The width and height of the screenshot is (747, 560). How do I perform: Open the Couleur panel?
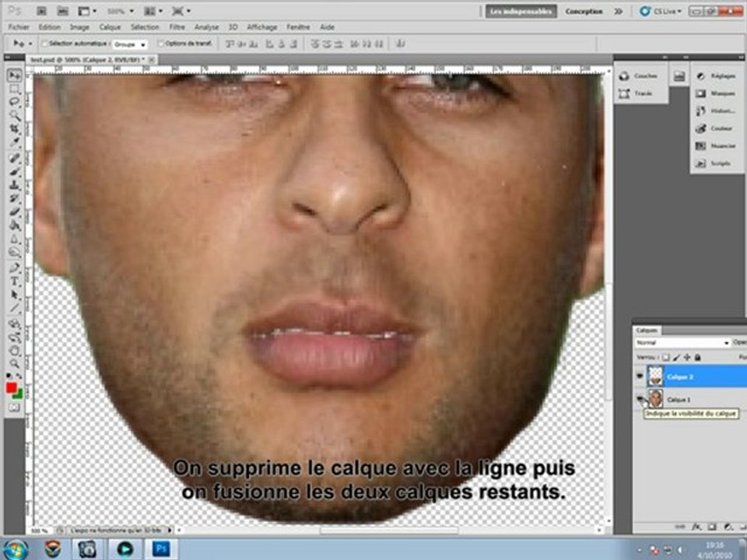(716, 128)
